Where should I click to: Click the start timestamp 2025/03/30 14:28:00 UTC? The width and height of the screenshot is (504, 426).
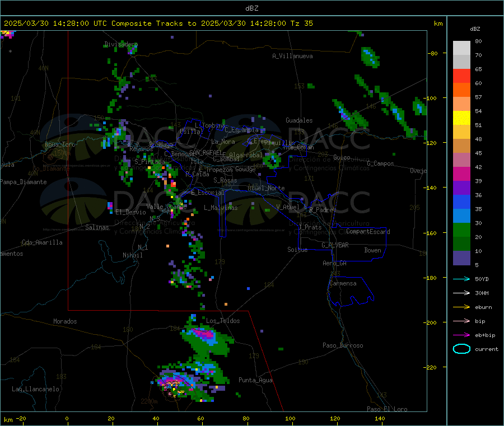tap(55, 24)
